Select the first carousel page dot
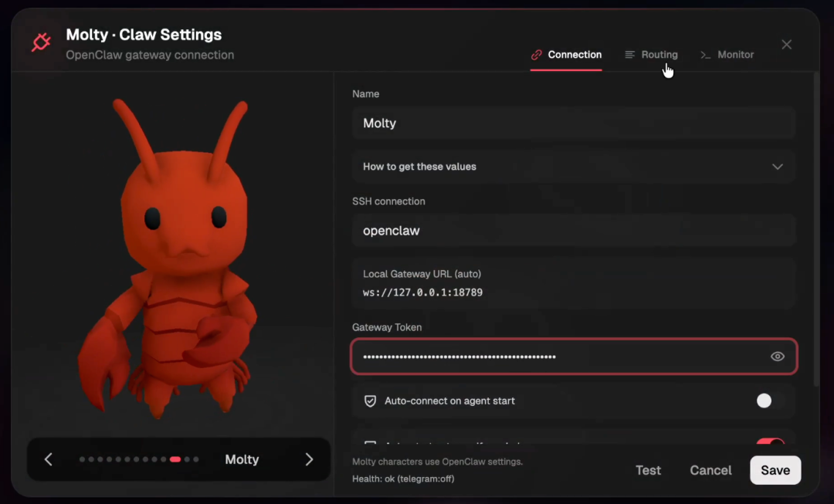This screenshot has height=504, width=834. click(x=83, y=460)
